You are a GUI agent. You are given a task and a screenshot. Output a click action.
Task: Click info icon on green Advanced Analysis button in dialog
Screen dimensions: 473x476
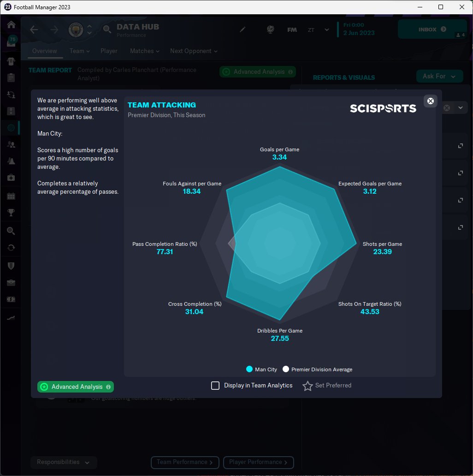108,387
